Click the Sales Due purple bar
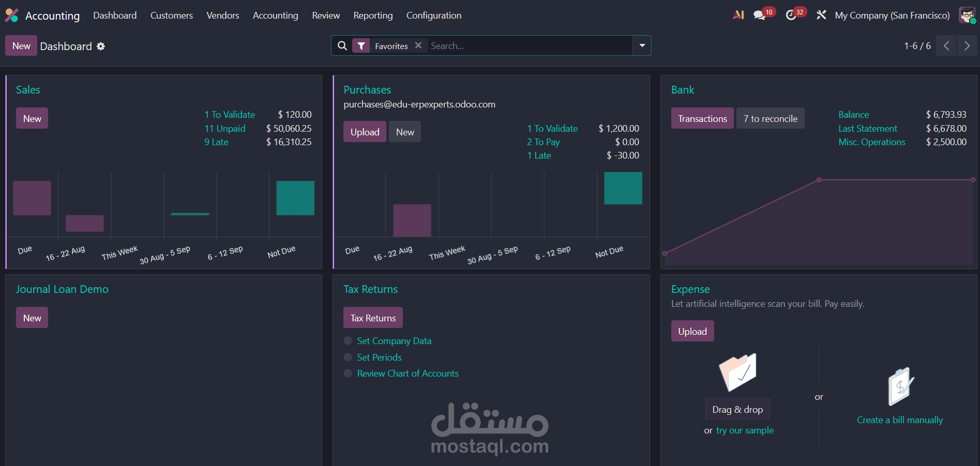This screenshot has width=980, height=466. pos(32,198)
